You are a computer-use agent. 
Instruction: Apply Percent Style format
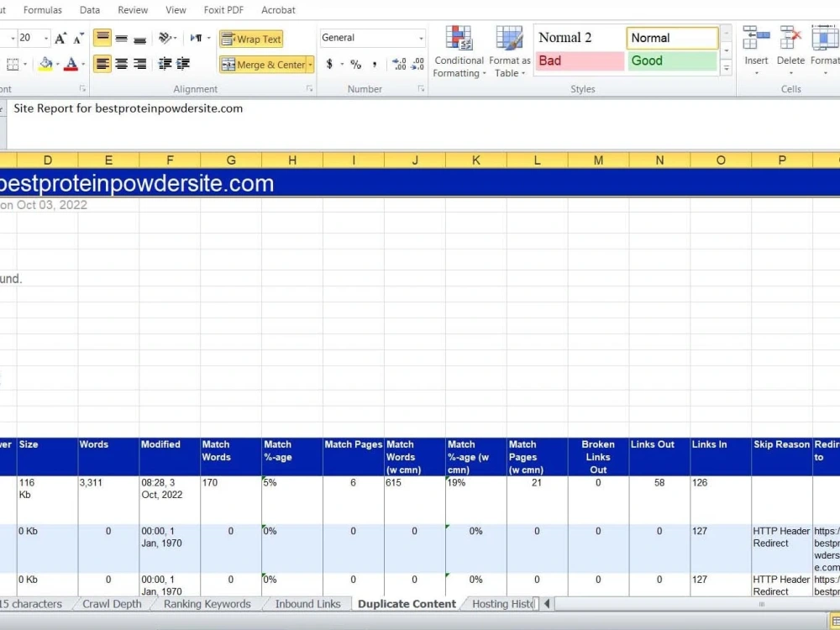(x=355, y=65)
